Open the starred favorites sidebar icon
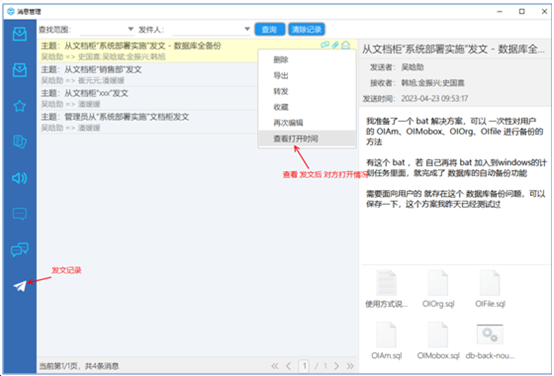 [20, 106]
